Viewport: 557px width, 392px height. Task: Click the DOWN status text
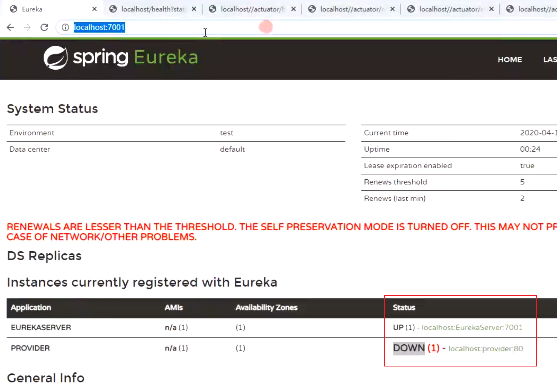click(x=409, y=348)
